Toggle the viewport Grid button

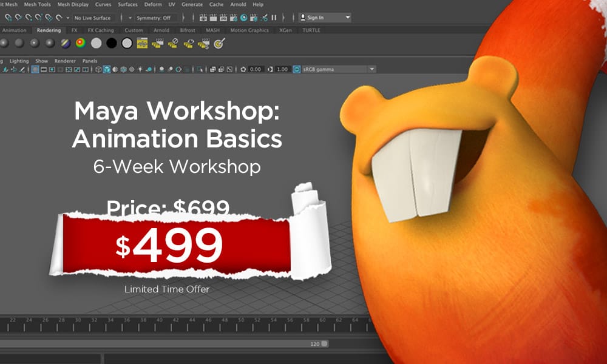point(35,69)
